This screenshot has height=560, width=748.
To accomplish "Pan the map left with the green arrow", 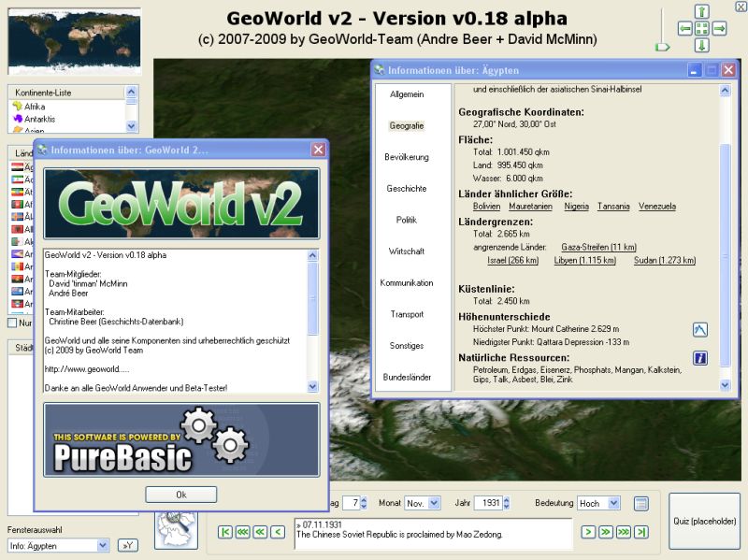I will click(x=685, y=29).
